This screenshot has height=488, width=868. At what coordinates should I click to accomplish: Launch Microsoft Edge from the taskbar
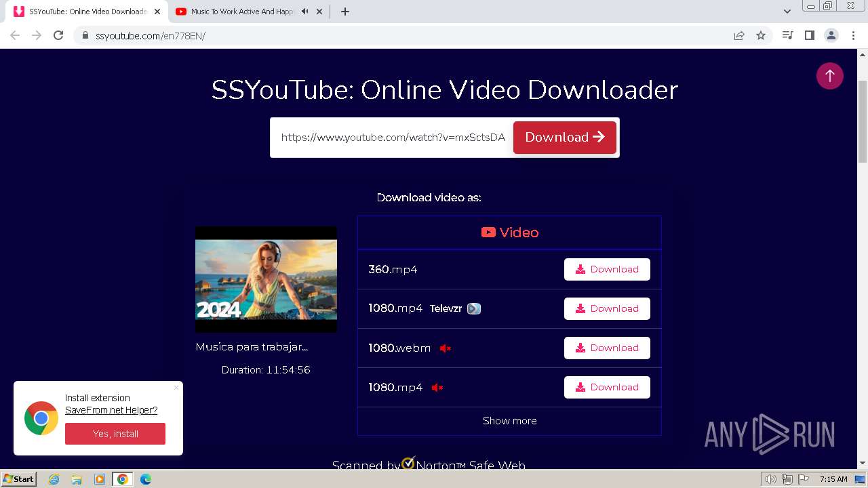(145, 479)
